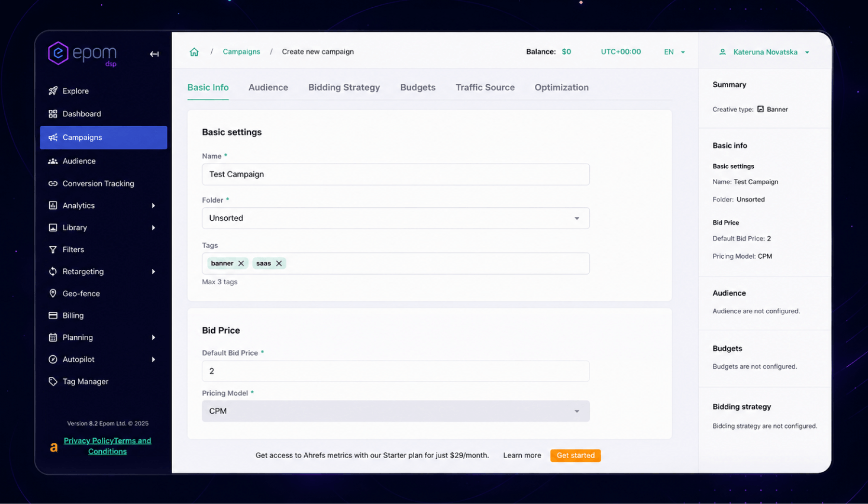Click the Name input field
The height and width of the screenshot is (504, 868).
(x=396, y=174)
